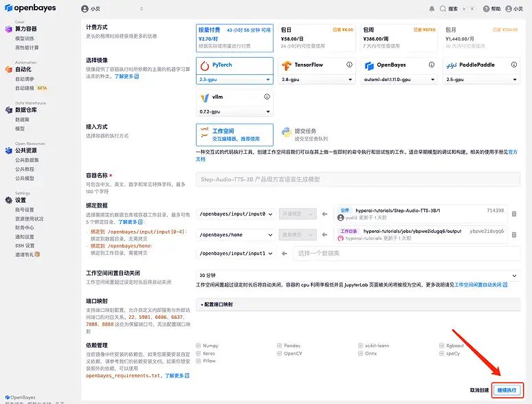The width and height of the screenshot is (532, 404).
Task: Click the 算力容器 sidebar icon
Action: (8, 29)
